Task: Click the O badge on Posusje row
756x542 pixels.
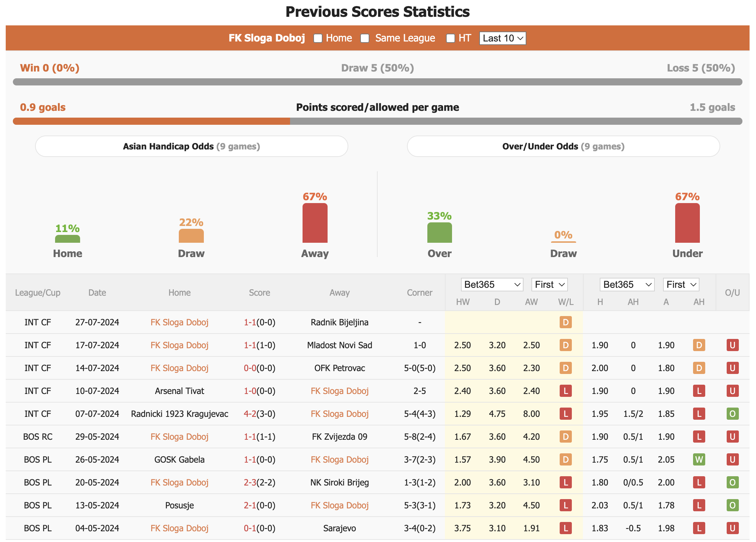Action: coord(732,505)
